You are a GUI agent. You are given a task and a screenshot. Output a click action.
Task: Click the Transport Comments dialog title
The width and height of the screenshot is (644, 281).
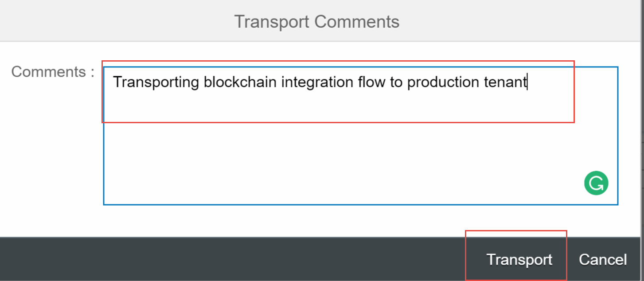316,21
